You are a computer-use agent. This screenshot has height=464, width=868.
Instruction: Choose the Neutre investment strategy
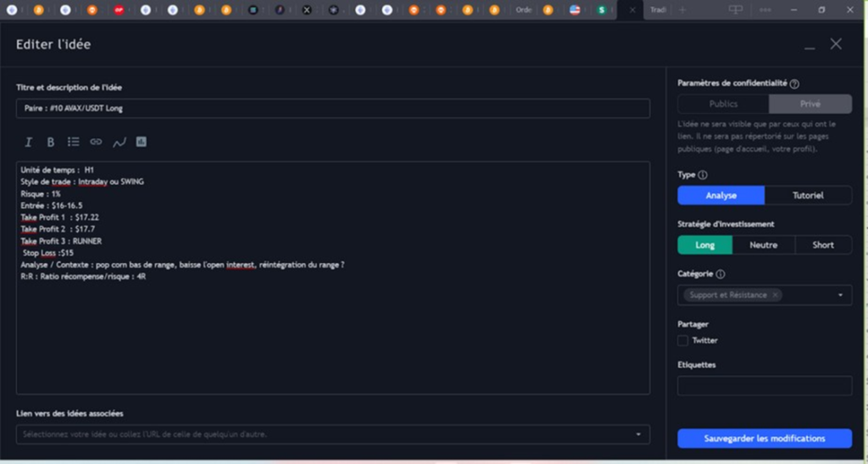pos(764,245)
